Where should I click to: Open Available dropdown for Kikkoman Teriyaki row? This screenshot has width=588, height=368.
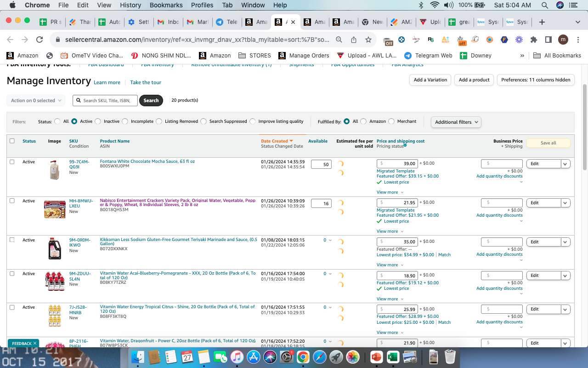(x=328, y=240)
